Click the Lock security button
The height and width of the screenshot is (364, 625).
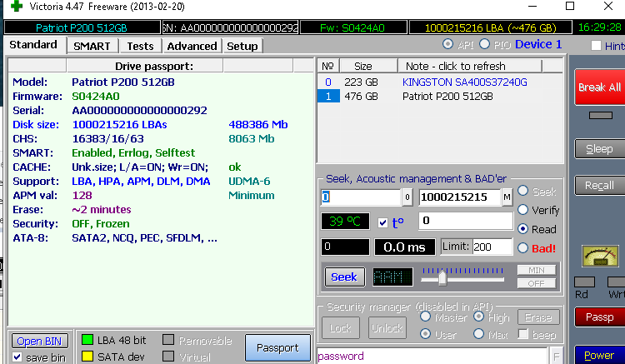tap(340, 327)
